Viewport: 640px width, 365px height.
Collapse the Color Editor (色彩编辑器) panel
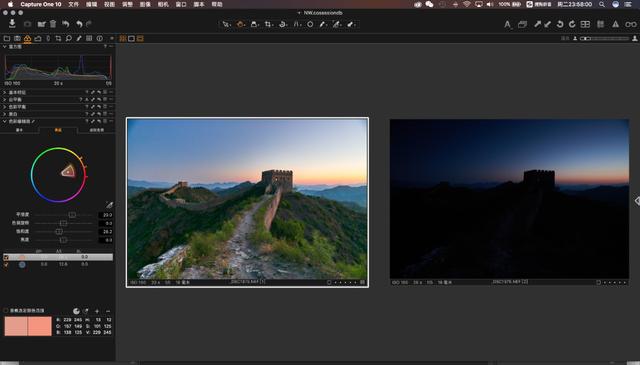click(4, 121)
